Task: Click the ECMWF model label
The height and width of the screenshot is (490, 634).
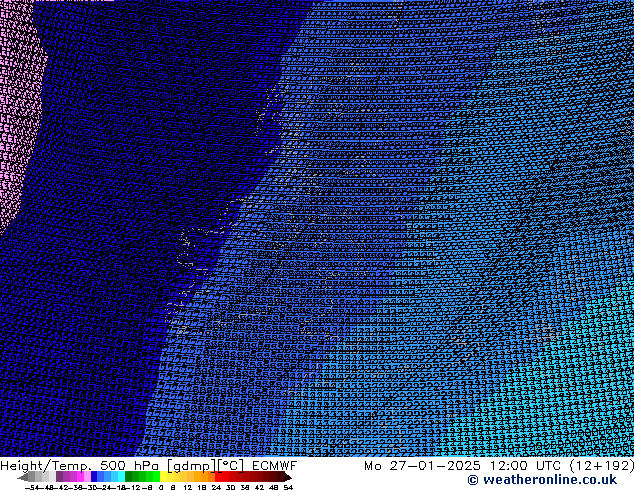Action: (x=275, y=465)
